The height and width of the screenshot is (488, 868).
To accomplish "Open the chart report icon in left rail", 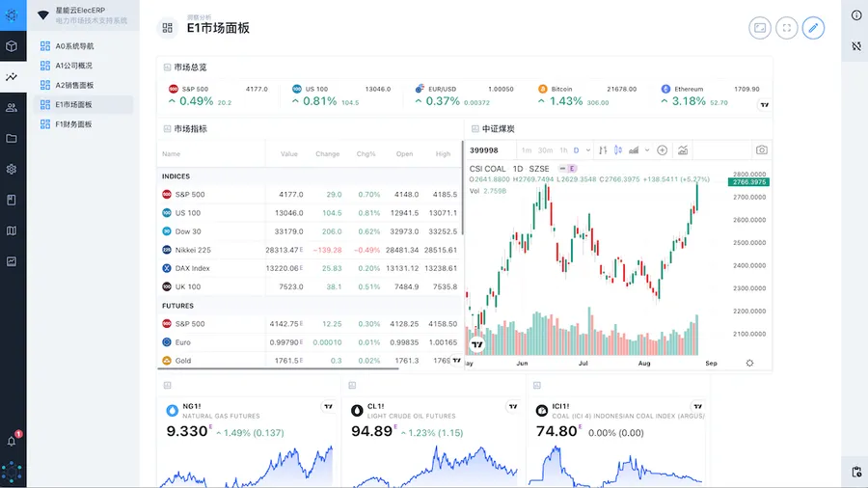I will pos(12,261).
